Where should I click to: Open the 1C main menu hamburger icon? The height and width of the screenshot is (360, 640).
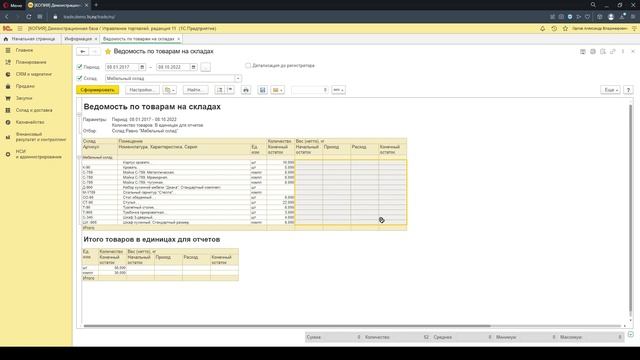tap(20, 29)
